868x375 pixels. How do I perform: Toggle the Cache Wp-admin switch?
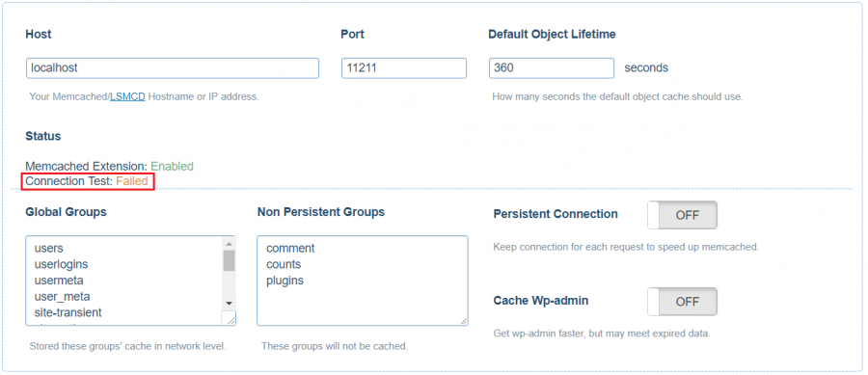[682, 302]
